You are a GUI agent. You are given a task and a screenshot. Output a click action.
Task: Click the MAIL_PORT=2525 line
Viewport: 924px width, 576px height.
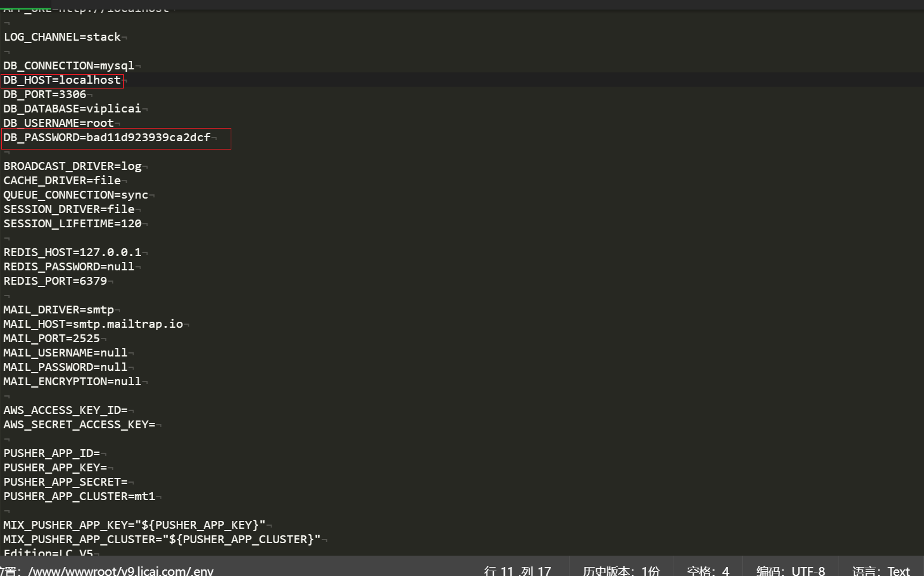pos(52,339)
